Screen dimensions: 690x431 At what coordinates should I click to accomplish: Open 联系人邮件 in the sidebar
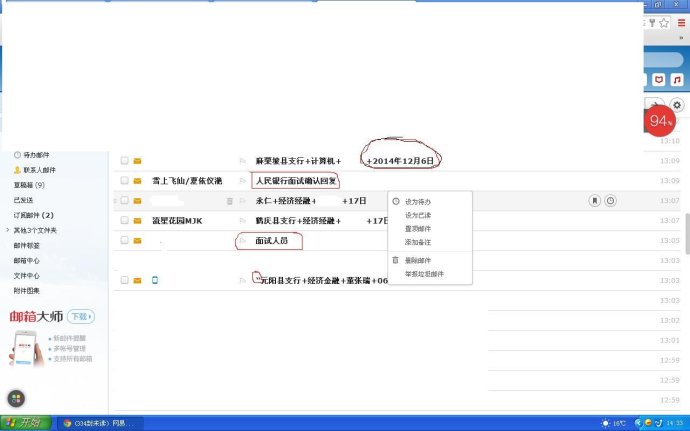click(40, 170)
